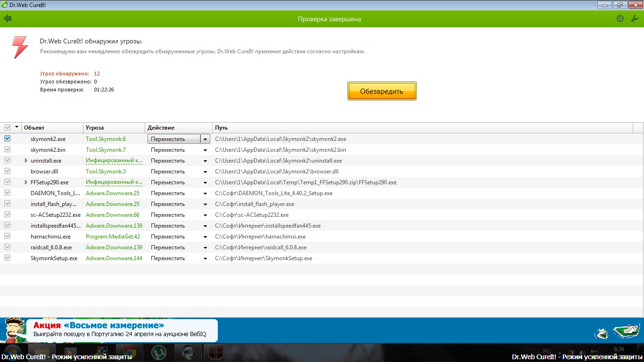Open the headset app in taskbar
Viewport: 644px width, 362px height.
(x=188, y=352)
